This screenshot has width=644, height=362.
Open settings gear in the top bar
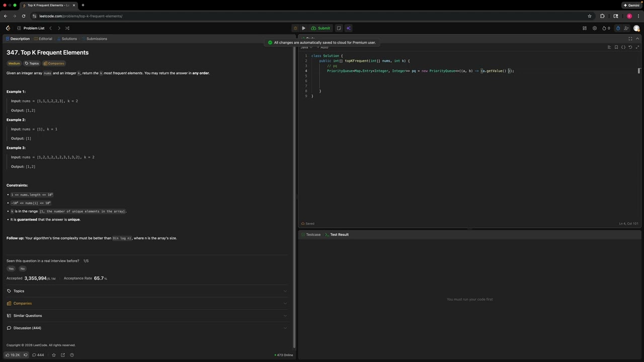point(595,28)
